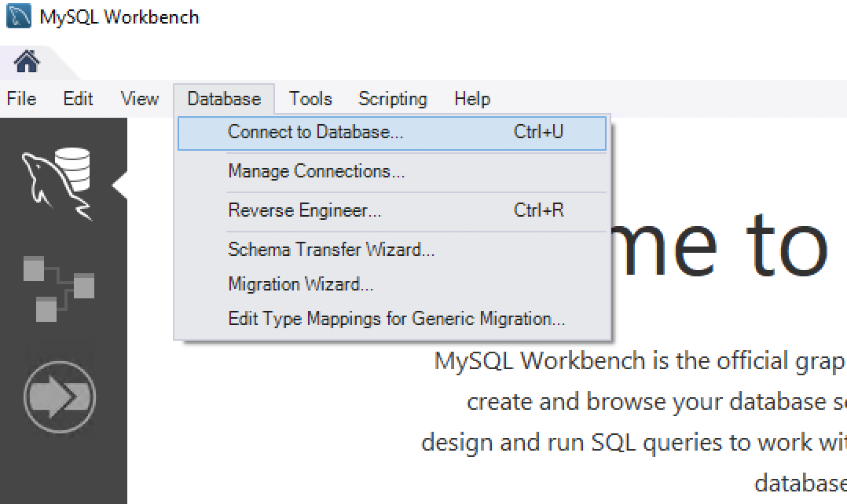Choose Edit Type Mappings for Generic Migration...
This screenshot has width=847, height=504.
[392, 319]
